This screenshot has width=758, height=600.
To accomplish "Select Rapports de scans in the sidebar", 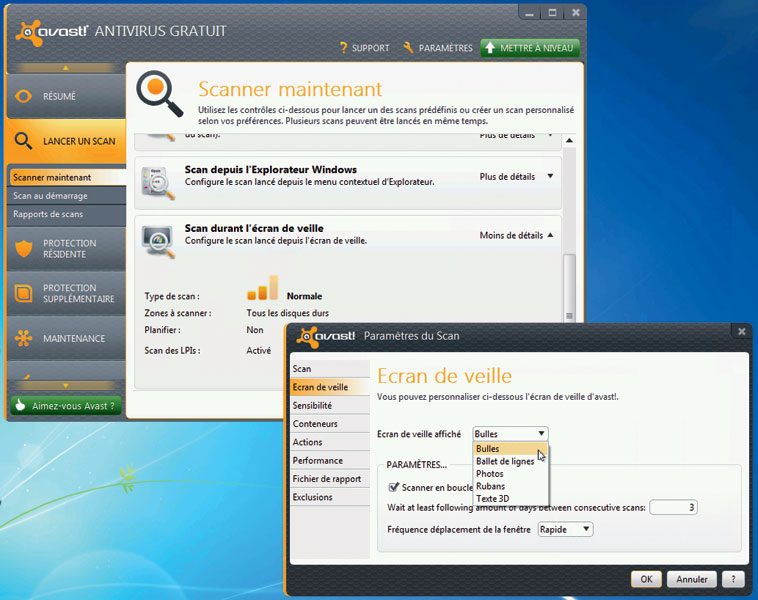I will (67, 214).
